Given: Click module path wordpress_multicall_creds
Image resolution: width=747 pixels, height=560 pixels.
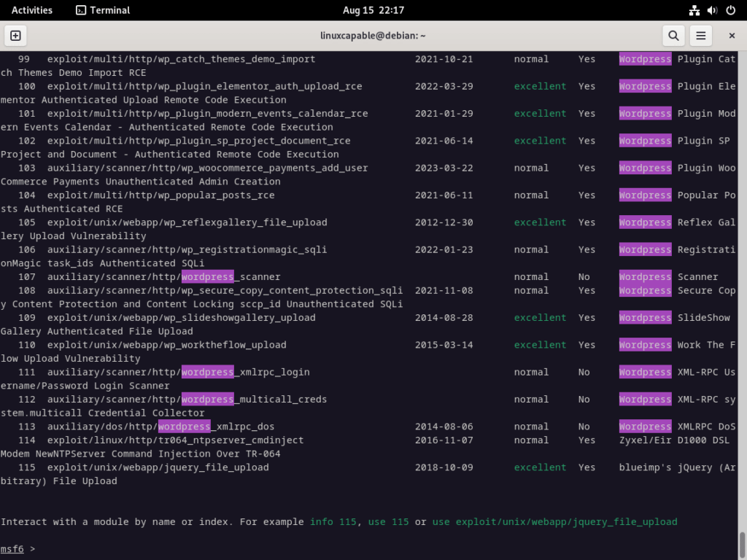Looking at the screenshot, I should coord(187,399).
